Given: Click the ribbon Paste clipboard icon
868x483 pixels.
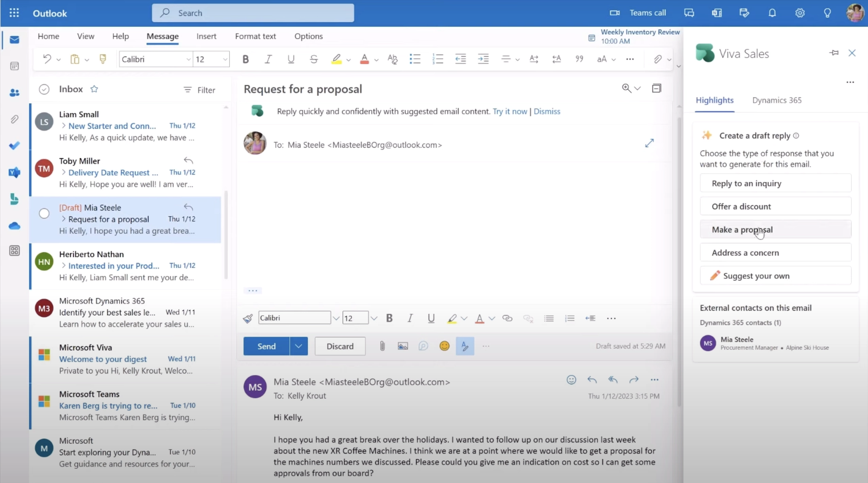Looking at the screenshot, I should pyautogui.click(x=75, y=59).
